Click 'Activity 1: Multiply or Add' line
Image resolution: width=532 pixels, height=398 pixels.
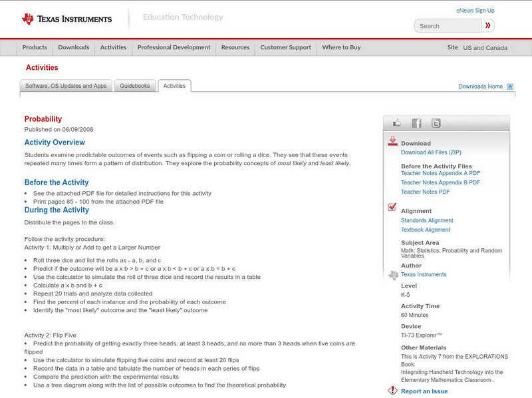92,248
